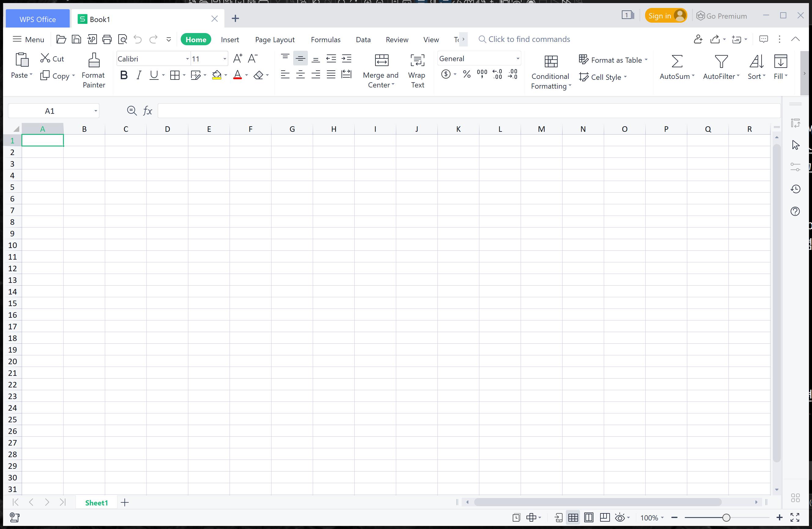
Task: Save the workbook with the save icon
Action: click(76, 39)
